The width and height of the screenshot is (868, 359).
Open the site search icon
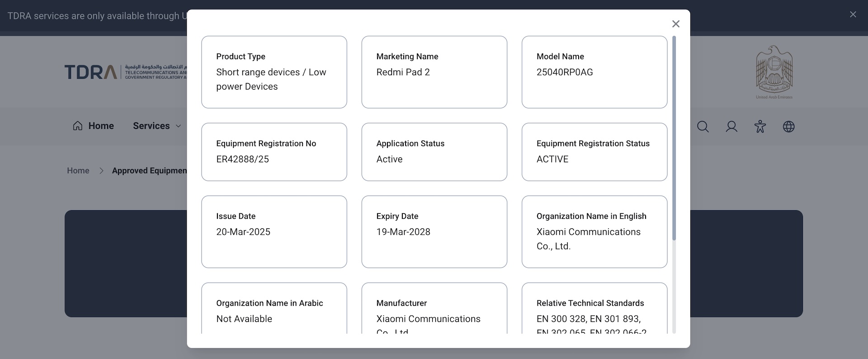point(703,127)
